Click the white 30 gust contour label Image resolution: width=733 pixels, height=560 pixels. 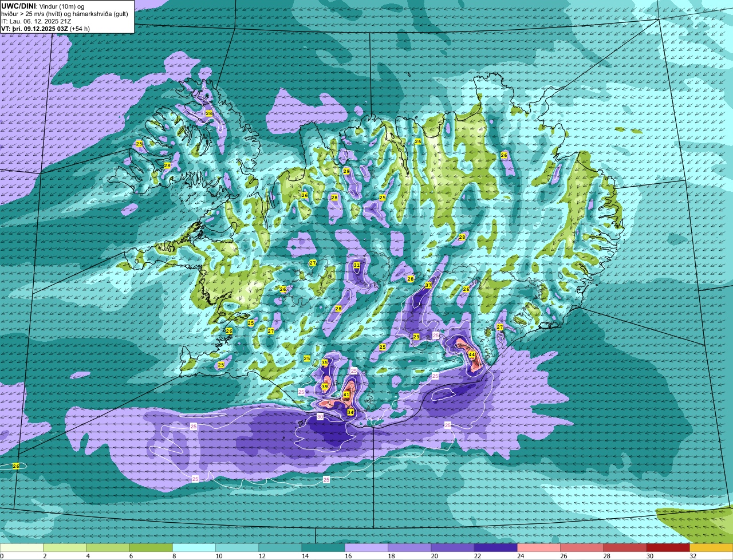(x=320, y=417)
